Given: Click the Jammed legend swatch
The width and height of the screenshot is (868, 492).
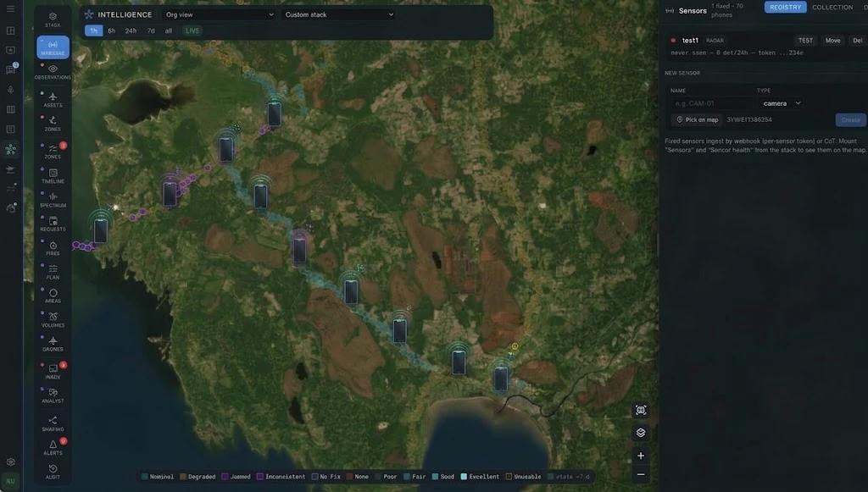Looking at the screenshot, I should point(225,477).
